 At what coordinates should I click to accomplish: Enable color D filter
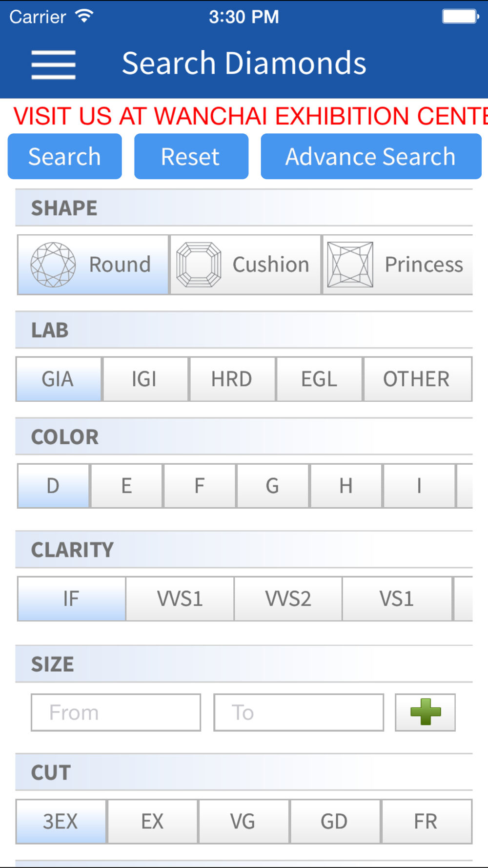coord(53,486)
